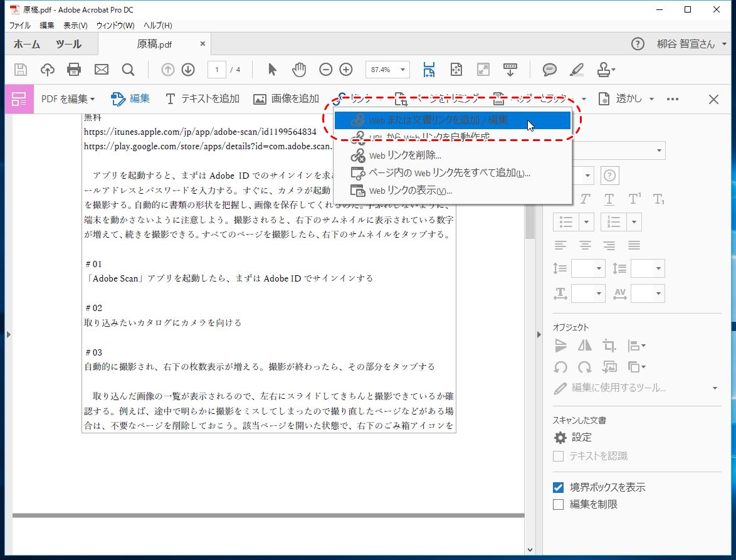The image size is (736, 560).
Task: Open the comment speech bubble tool
Action: [x=550, y=70]
